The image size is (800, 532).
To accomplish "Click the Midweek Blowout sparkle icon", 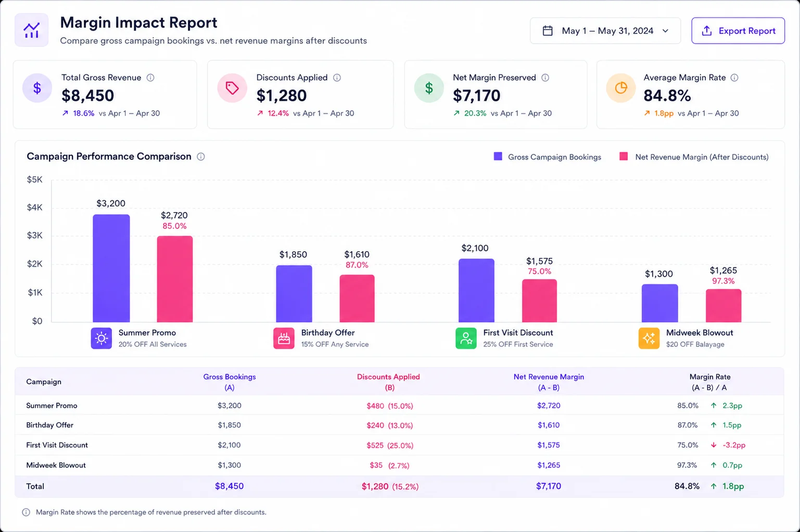I will coord(649,339).
